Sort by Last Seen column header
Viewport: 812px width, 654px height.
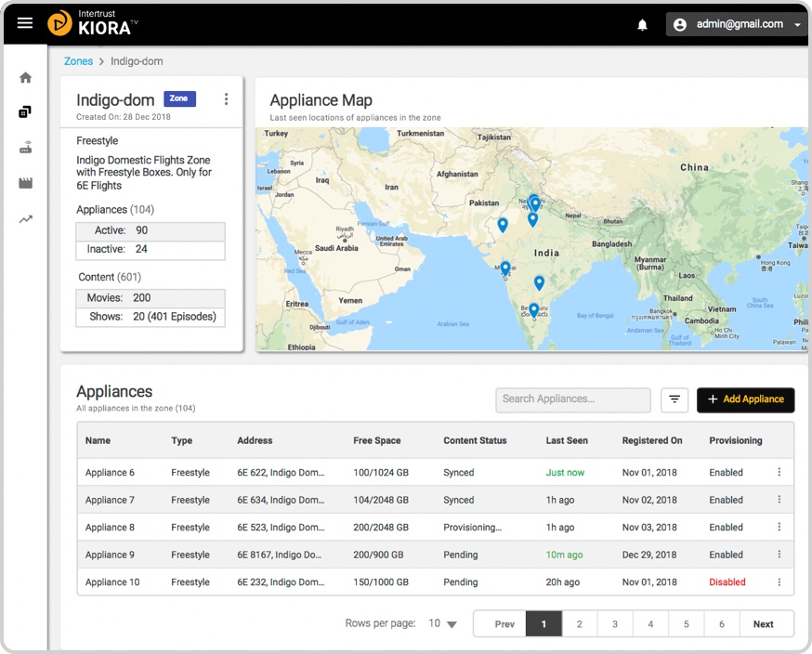coord(567,440)
